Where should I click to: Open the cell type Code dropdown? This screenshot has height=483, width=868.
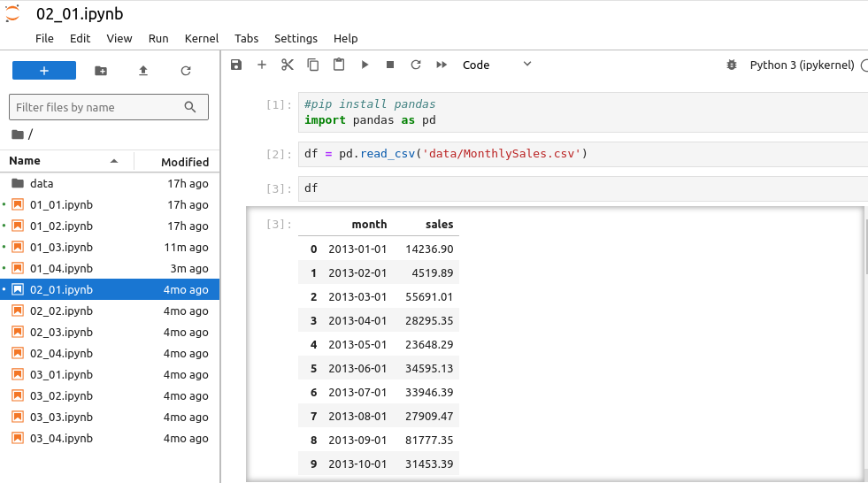pos(497,65)
